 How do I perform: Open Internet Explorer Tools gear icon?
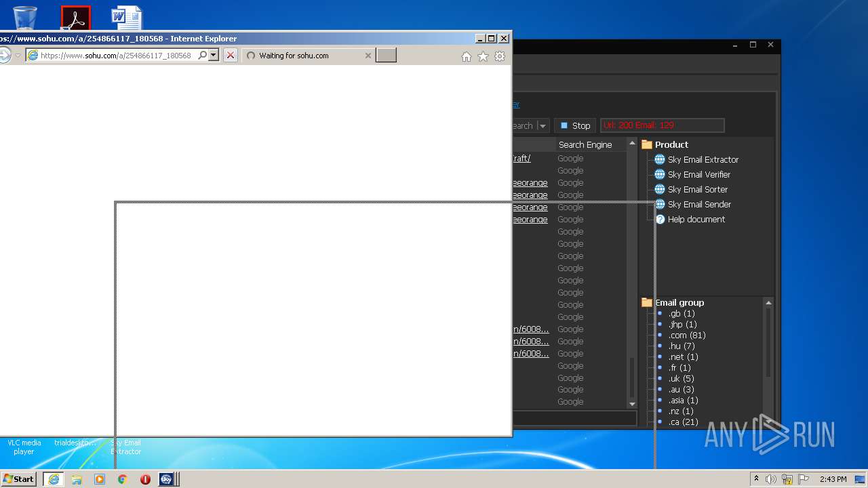click(500, 56)
